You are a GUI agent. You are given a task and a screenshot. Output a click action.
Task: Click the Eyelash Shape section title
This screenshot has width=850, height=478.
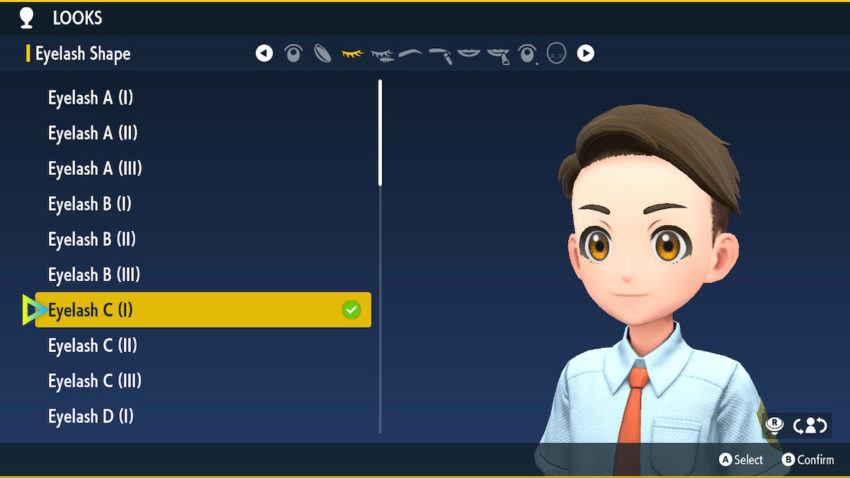83,54
